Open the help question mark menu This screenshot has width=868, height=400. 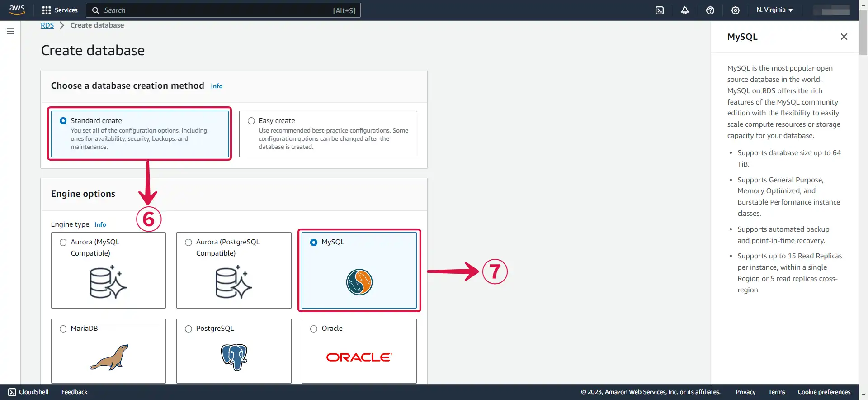coord(710,10)
